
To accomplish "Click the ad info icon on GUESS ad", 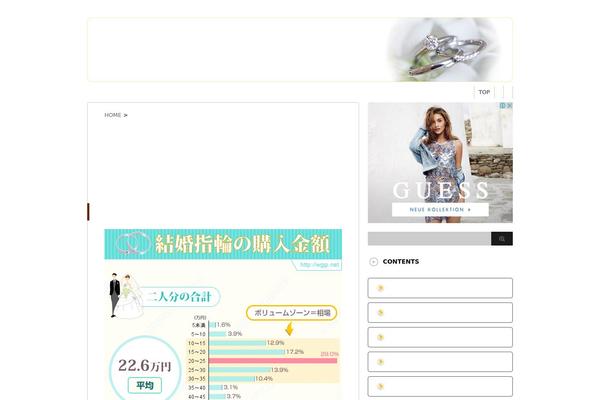I will tap(503, 105).
